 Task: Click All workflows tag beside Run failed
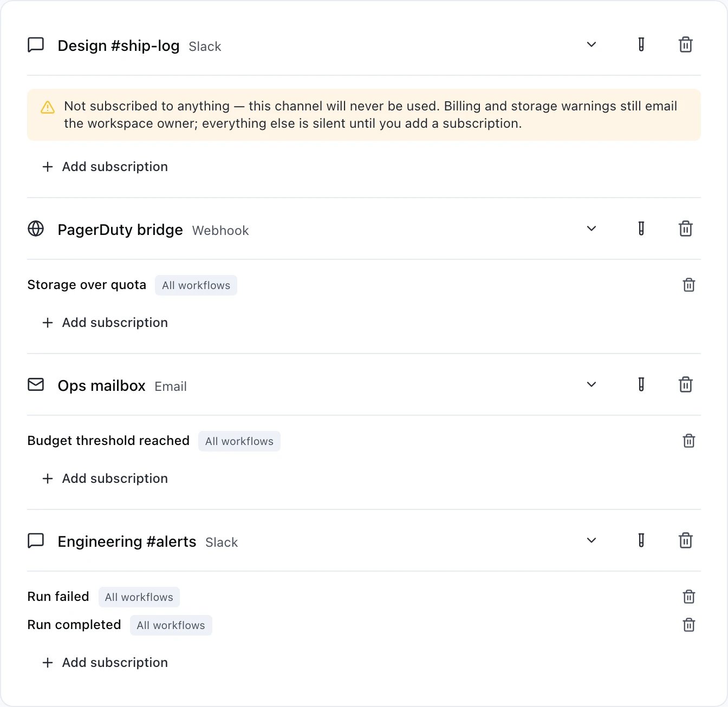[x=139, y=597]
